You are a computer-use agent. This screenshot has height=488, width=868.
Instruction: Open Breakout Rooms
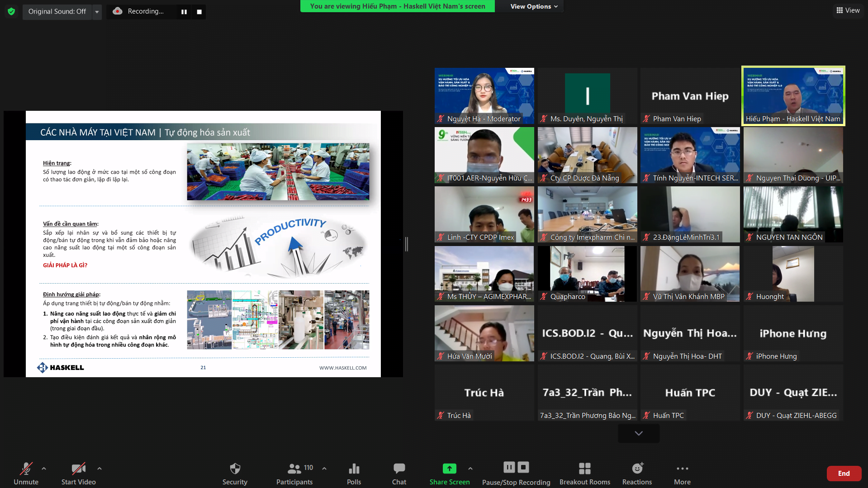(x=585, y=473)
